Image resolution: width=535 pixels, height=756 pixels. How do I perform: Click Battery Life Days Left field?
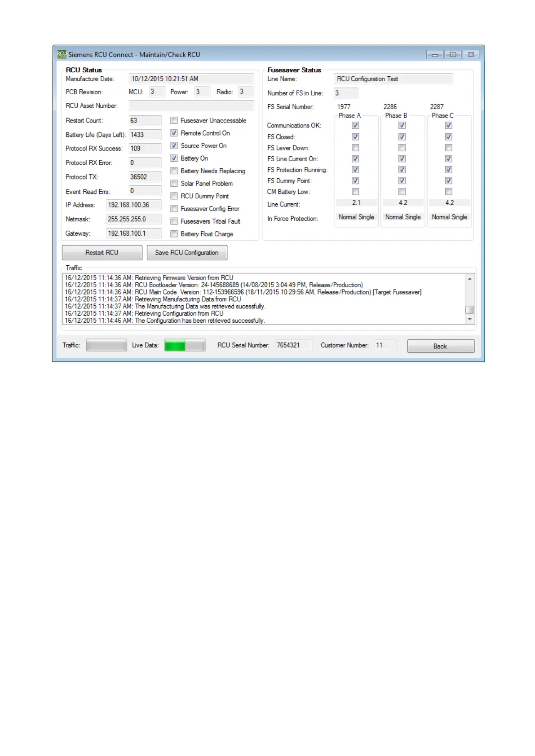coord(145,135)
